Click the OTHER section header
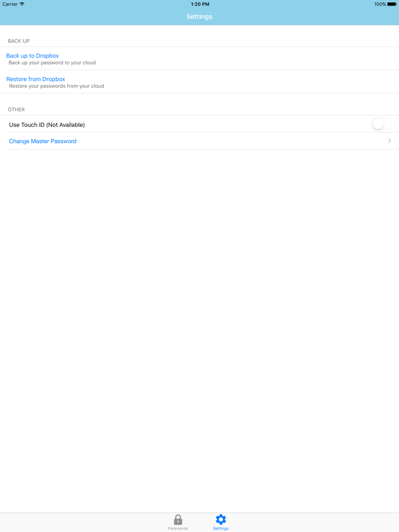The image size is (399, 532). (16, 110)
